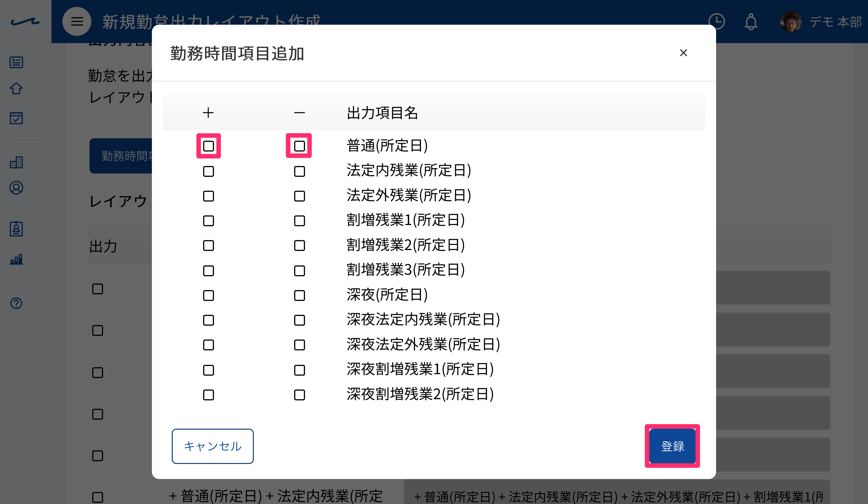The image size is (868, 504).
Task: Open the ID badge sidebar icon
Action: tap(16, 229)
